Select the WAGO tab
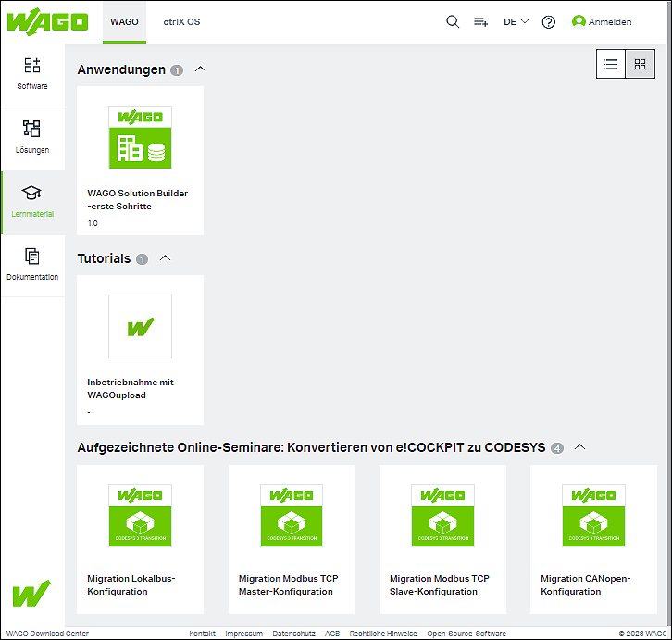672x640 pixels. click(x=124, y=22)
